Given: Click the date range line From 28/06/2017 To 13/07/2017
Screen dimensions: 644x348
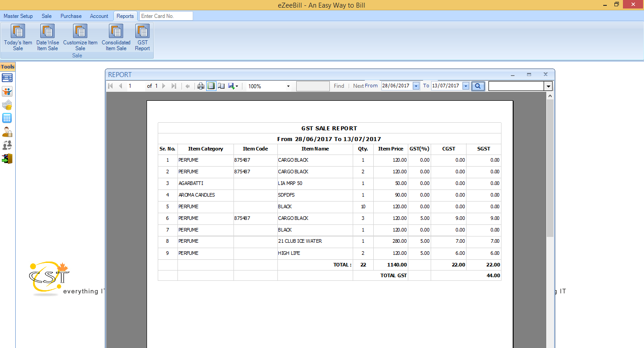Looking at the screenshot, I should point(329,139).
